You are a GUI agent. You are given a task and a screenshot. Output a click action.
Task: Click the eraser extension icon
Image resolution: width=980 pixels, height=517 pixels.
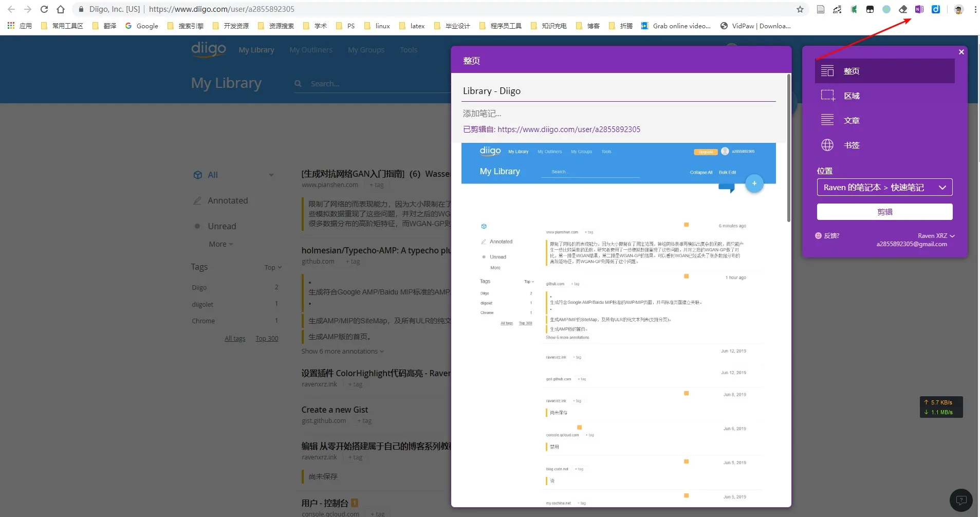[903, 9]
